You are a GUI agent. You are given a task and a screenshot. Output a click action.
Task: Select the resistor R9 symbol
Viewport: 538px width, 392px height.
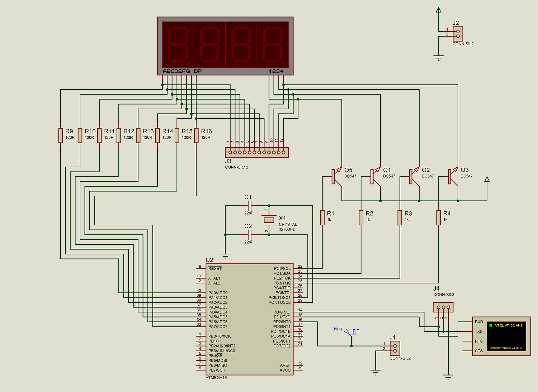[x=61, y=135]
